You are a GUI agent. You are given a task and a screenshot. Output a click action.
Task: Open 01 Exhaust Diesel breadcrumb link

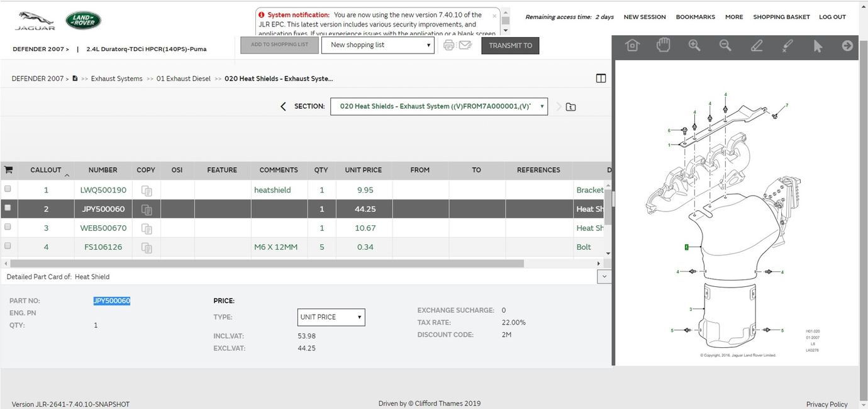[184, 79]
